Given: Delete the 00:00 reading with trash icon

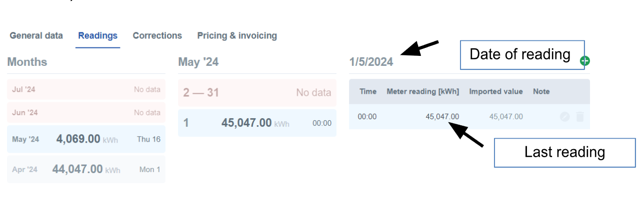Looking at the screenshot, I should tap(579, 117).
